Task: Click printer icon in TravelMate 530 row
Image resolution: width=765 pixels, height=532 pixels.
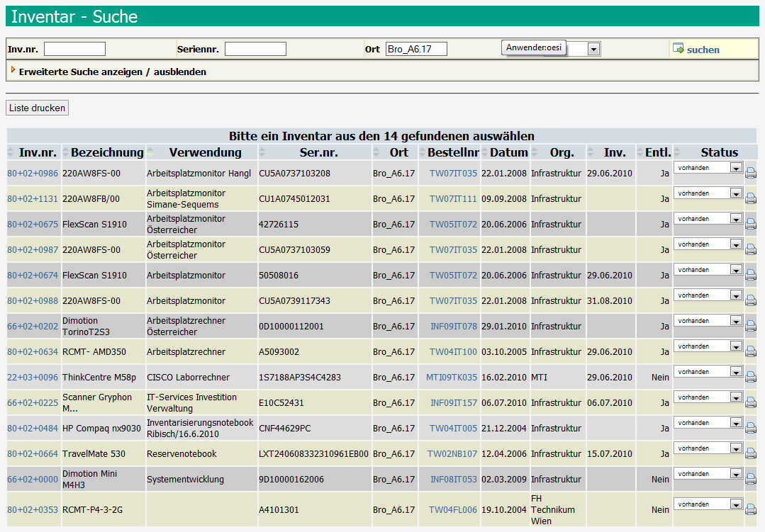Action: pos(750,454)
